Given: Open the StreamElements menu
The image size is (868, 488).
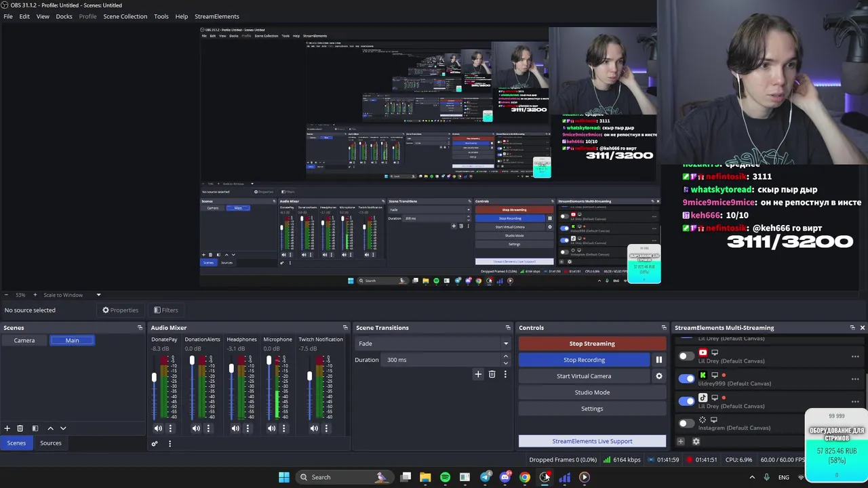Looking at the screenshot, I should (216, 16).
